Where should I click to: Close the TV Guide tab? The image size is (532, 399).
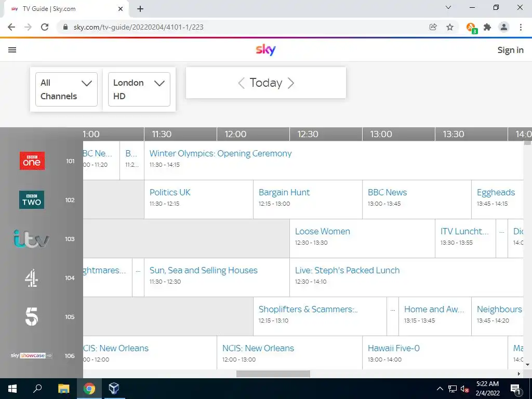pos(121,9)
